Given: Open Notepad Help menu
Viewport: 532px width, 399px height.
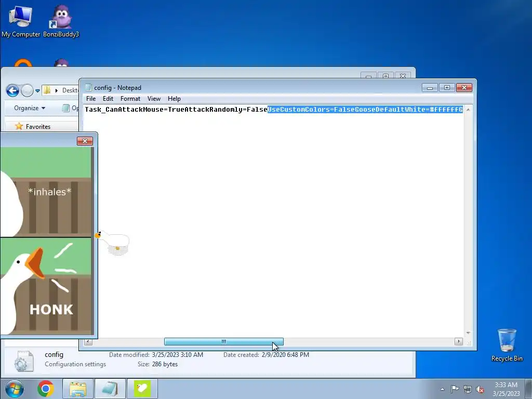Looking at the screenshot, I should pos(174,99).
